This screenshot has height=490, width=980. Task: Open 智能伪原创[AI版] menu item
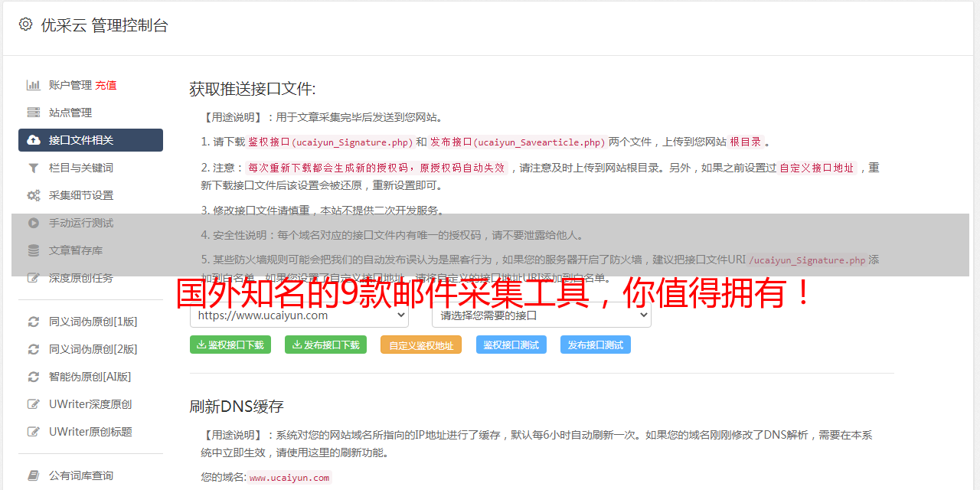click(x=90, y=377)
